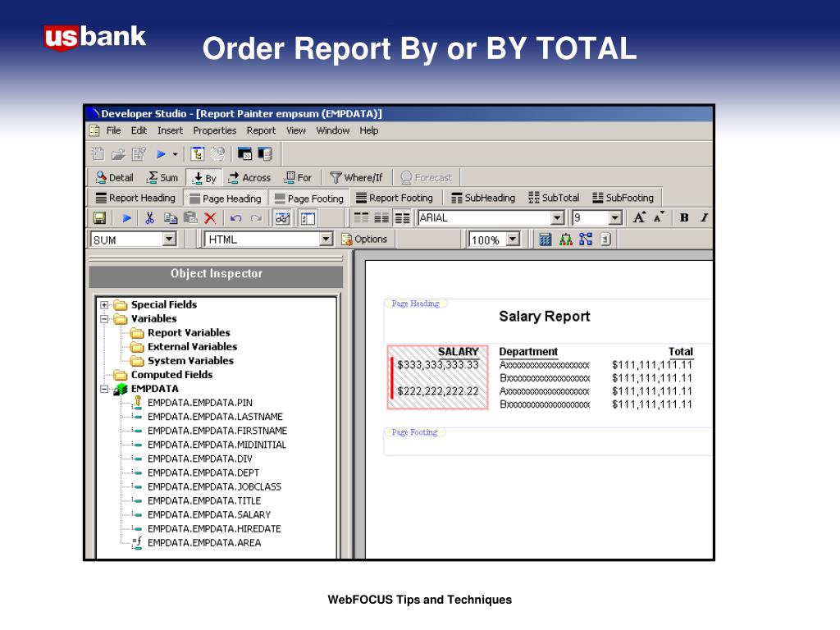Click the Report Heading button
This screenshot has width=840, height=630.
[x=135, y=198]
